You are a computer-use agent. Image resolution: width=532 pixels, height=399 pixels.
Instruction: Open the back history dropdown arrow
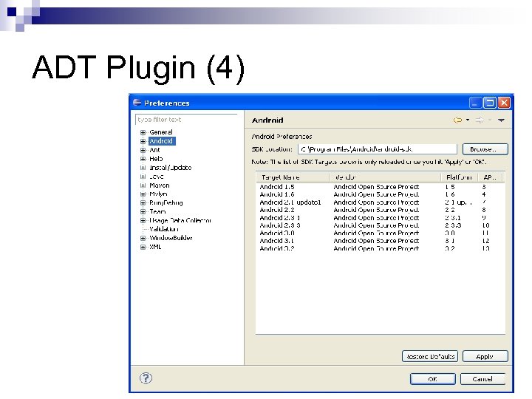(x=468, y=120)
